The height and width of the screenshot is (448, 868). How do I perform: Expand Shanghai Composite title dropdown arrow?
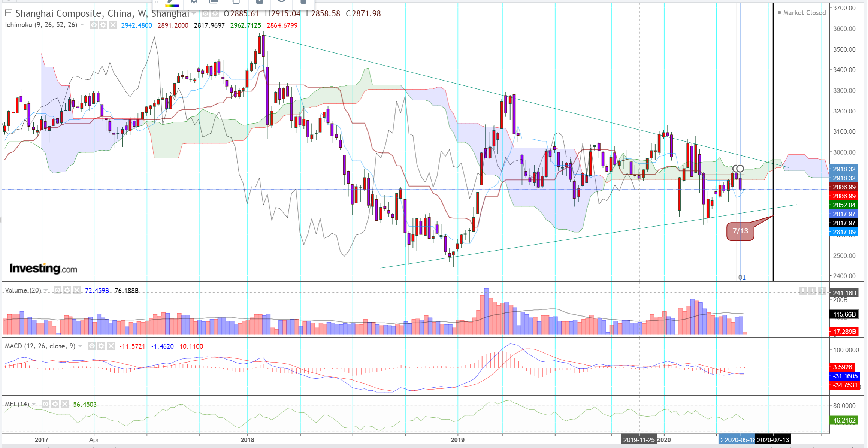point(194,14)
